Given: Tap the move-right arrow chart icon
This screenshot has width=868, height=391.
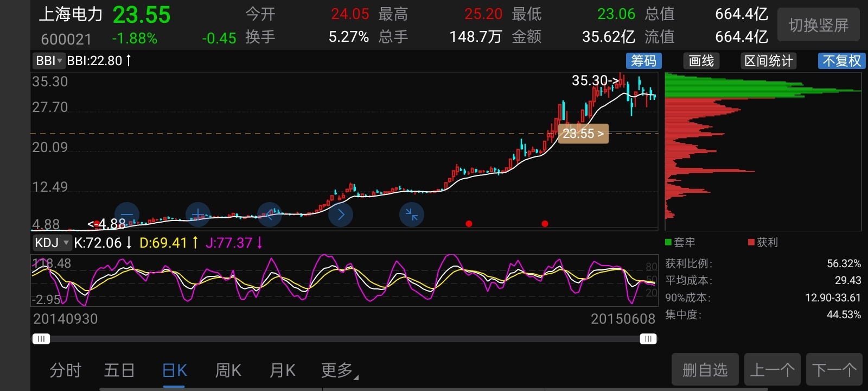Looking at the screenshot, I should click(341, 215).
